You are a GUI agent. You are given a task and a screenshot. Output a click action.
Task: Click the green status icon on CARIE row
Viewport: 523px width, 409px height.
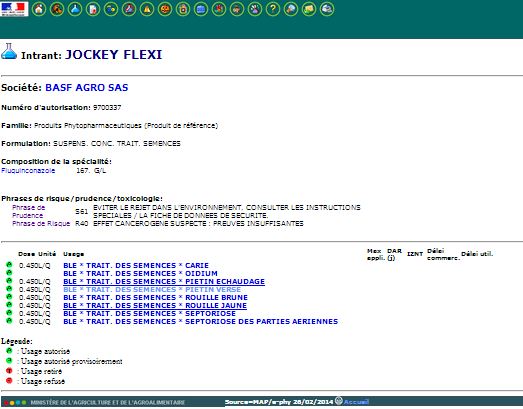[9, 265]
